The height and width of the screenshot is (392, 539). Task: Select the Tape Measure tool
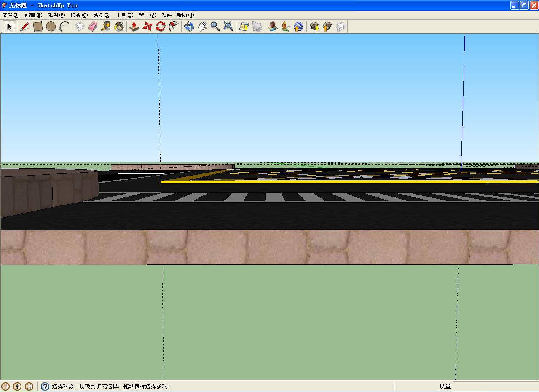[106, 27]
